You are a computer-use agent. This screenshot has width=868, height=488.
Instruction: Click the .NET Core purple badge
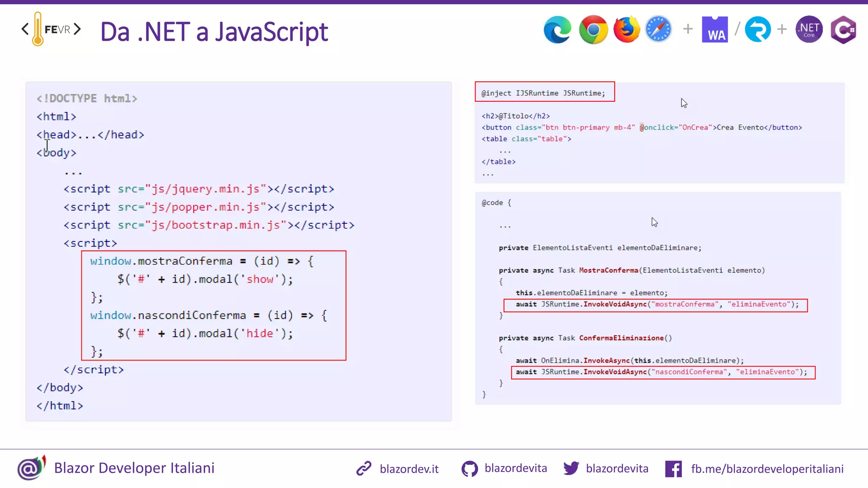point(809,29)
